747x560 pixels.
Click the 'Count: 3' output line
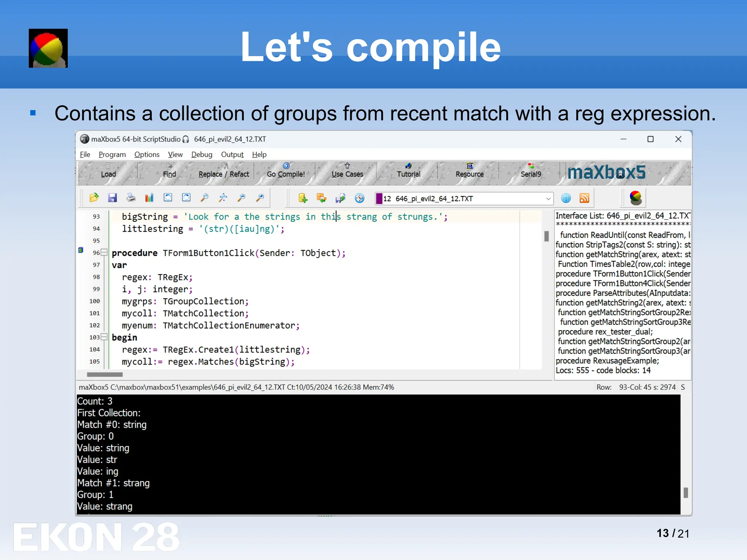[x=95, y=401]
